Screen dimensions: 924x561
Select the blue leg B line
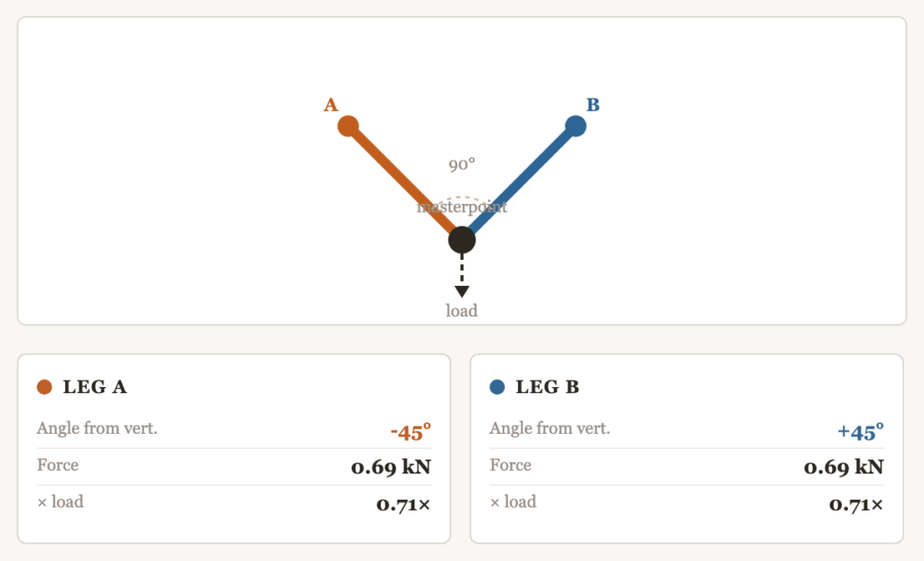[523, 178]
